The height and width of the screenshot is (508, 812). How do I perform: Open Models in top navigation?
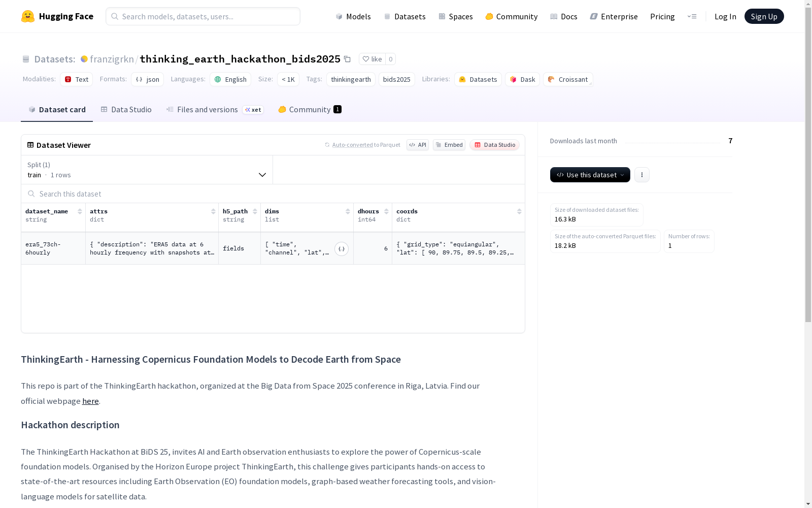353,16
